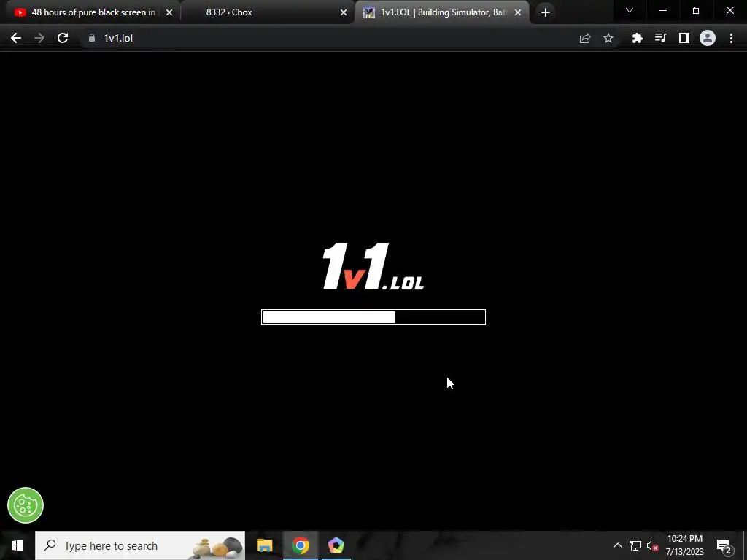Open the Windows Start menu

[x=18, y=545]
